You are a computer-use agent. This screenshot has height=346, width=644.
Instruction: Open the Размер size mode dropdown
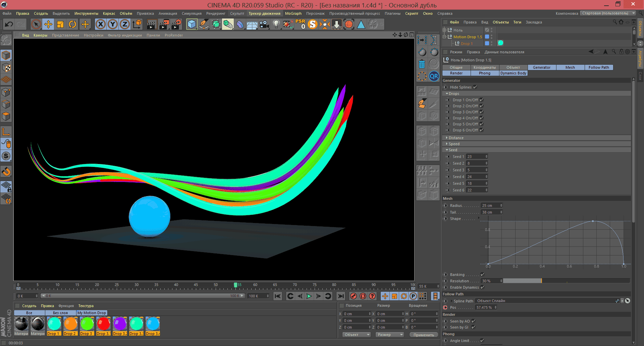coord(389,335)
